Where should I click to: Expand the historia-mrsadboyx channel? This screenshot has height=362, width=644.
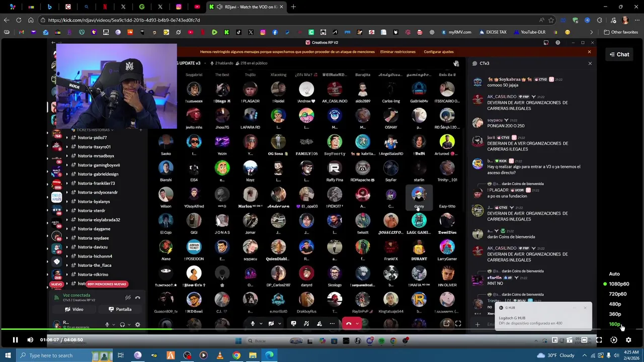[x=66, y=156]
